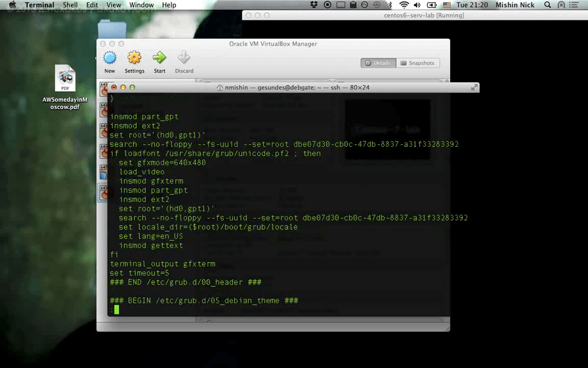
Task: Click the 'if loadfont /usr/share/grub/unicode.pf2' line
Action: (215, 153)
